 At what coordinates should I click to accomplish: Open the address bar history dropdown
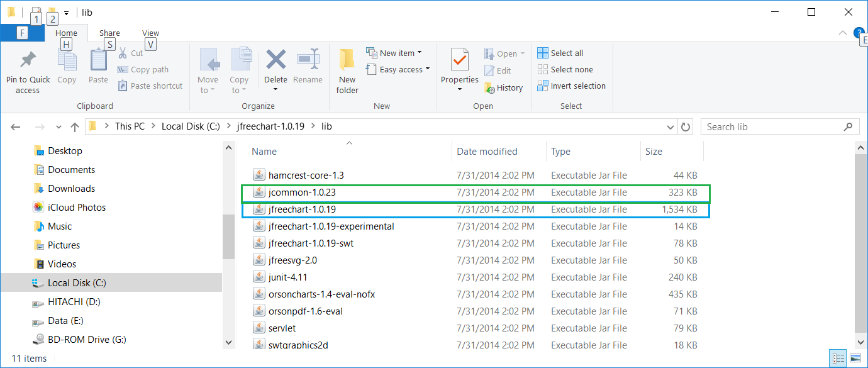(670, 126)
